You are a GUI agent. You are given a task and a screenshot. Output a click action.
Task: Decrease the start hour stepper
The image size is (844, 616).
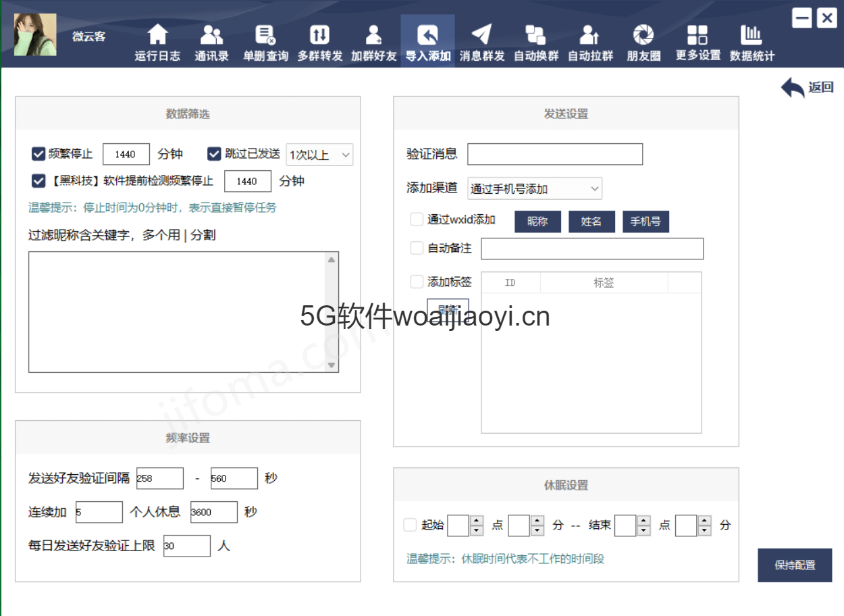(477, 530)
